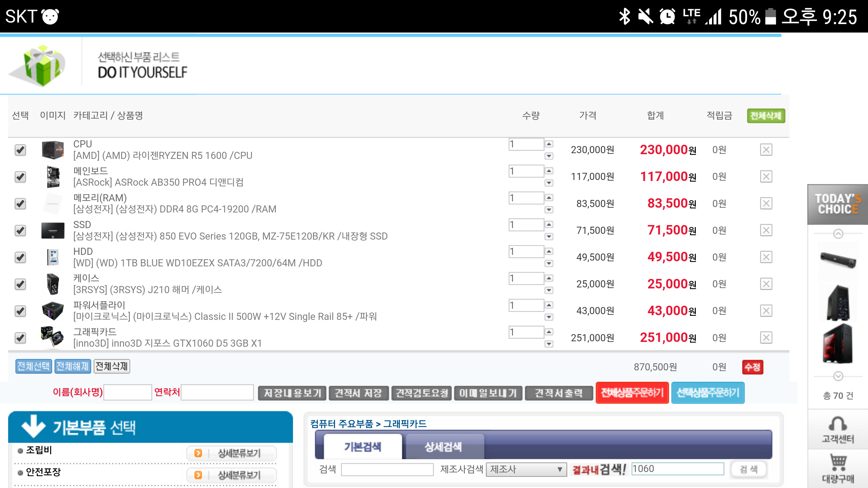Decrease HDD quantity with down arrow
The image size is (868, 488).
pyautogui.click(x=549, y=263)
